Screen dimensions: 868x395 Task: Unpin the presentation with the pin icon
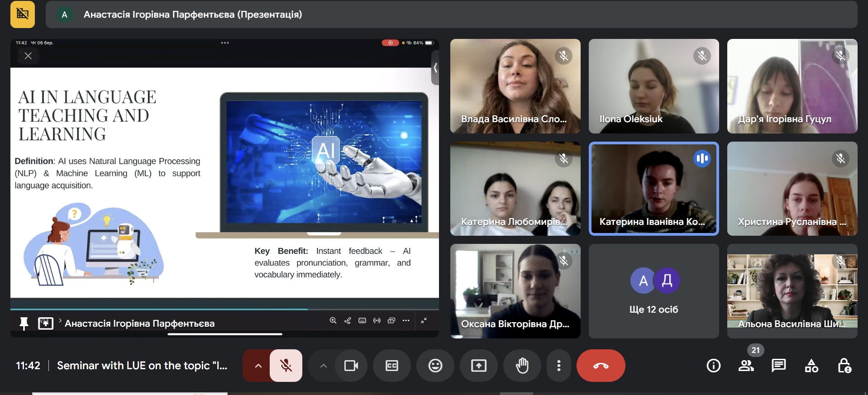pos(24,324)
